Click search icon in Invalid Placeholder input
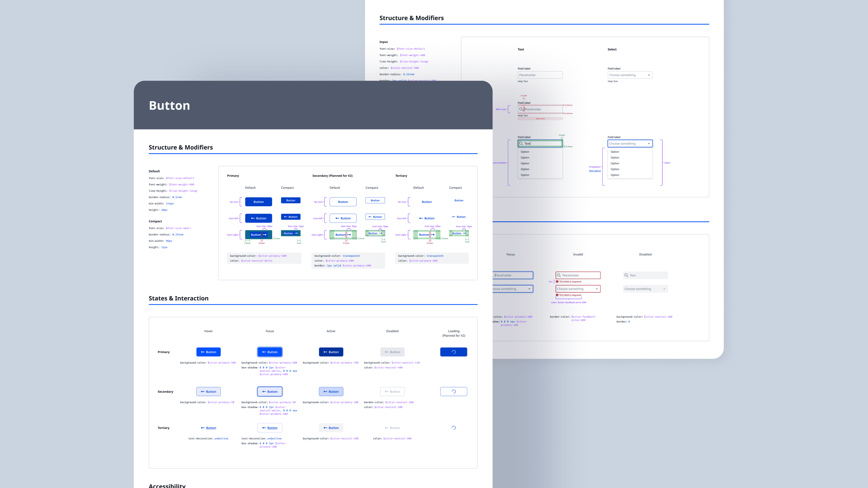This screenshot has width=868, height=488. (559, 275)
